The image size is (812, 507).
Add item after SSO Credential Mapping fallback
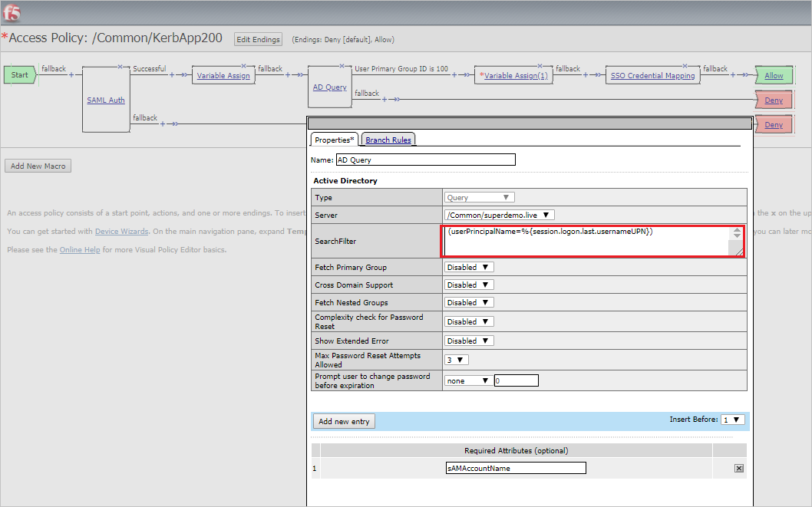pos(733,74)
